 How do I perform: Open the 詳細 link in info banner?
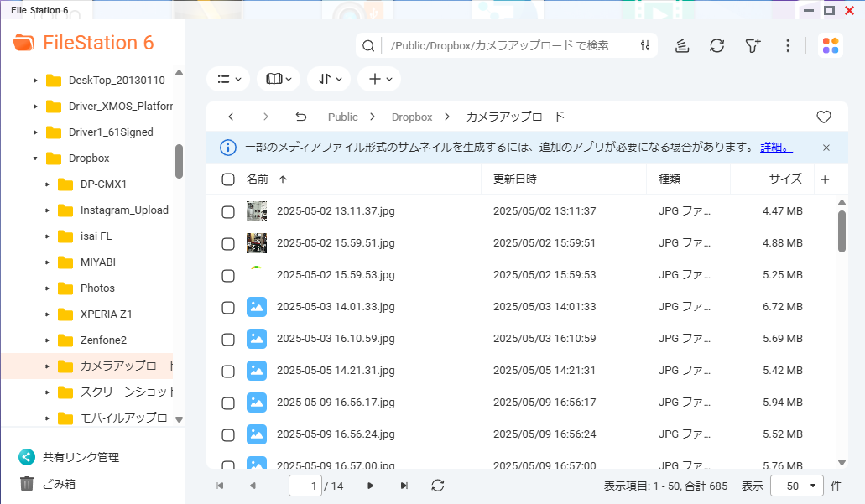point(774,148)
